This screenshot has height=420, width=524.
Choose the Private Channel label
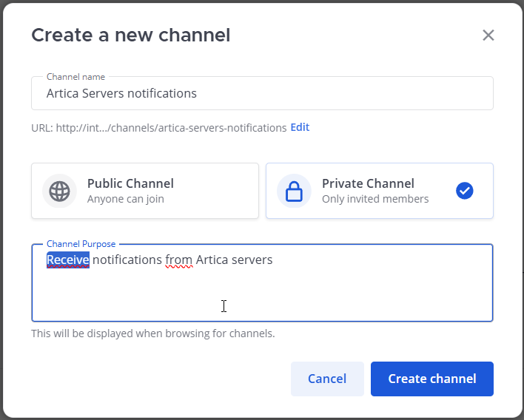pyautogui.click(x=368, y=183)
